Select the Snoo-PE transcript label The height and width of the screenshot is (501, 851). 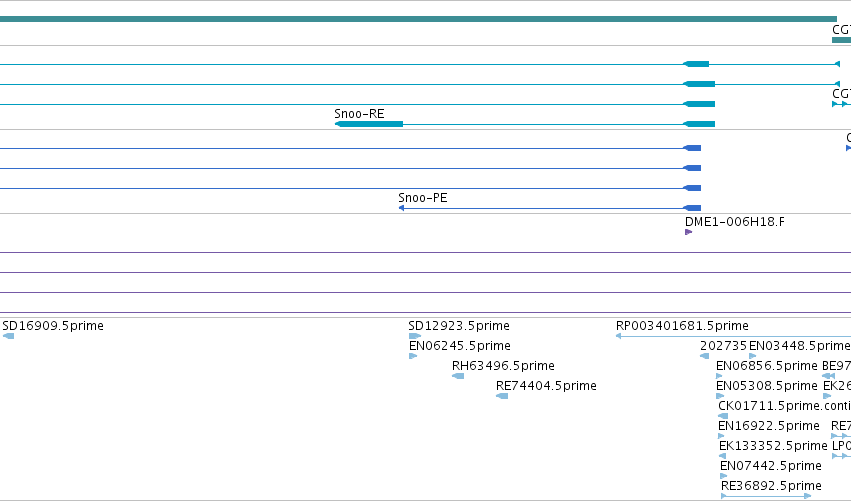(422, 198)
